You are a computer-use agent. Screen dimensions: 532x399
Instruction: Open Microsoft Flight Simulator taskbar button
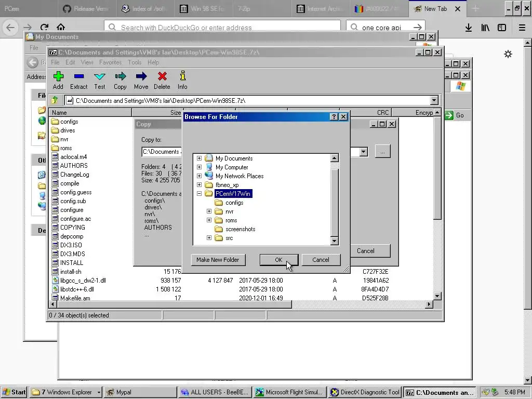pos(290,392)
